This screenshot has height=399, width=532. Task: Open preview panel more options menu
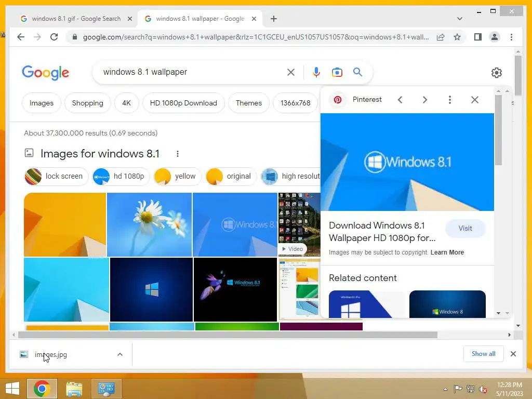point(449,100)
